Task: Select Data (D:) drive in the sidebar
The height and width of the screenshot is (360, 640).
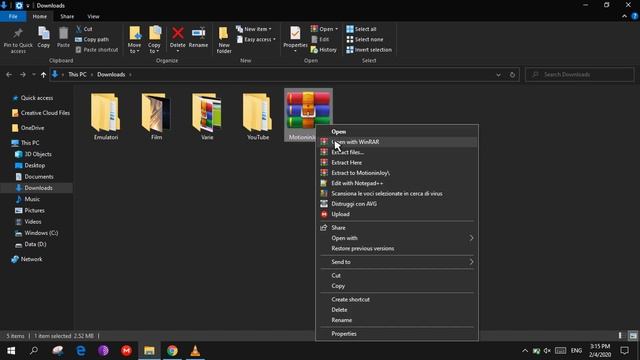Action: pos(35,244)
